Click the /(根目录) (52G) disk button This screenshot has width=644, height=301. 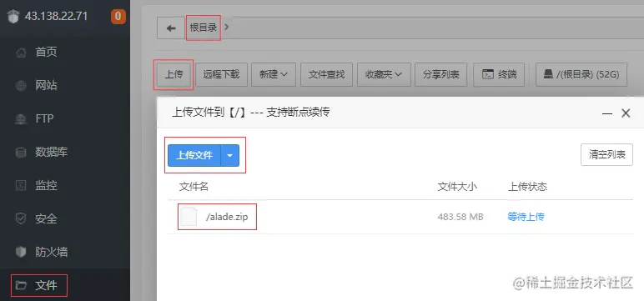coord(581,74)
